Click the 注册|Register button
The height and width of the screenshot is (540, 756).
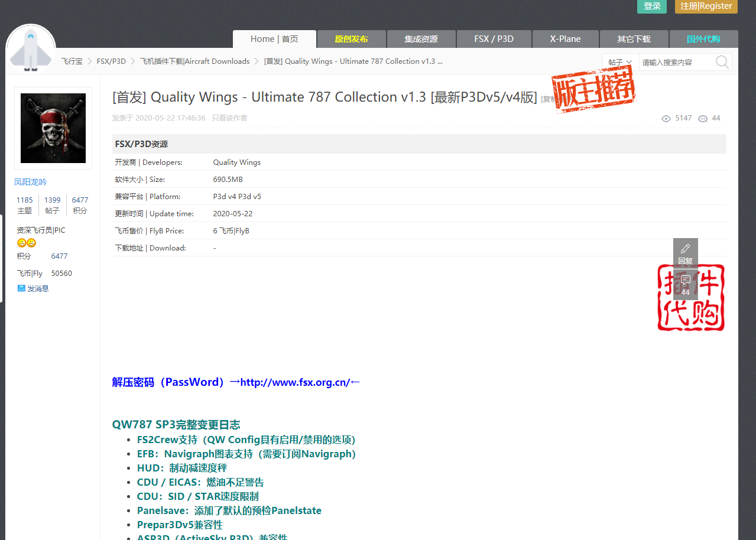tap(706, 6)
